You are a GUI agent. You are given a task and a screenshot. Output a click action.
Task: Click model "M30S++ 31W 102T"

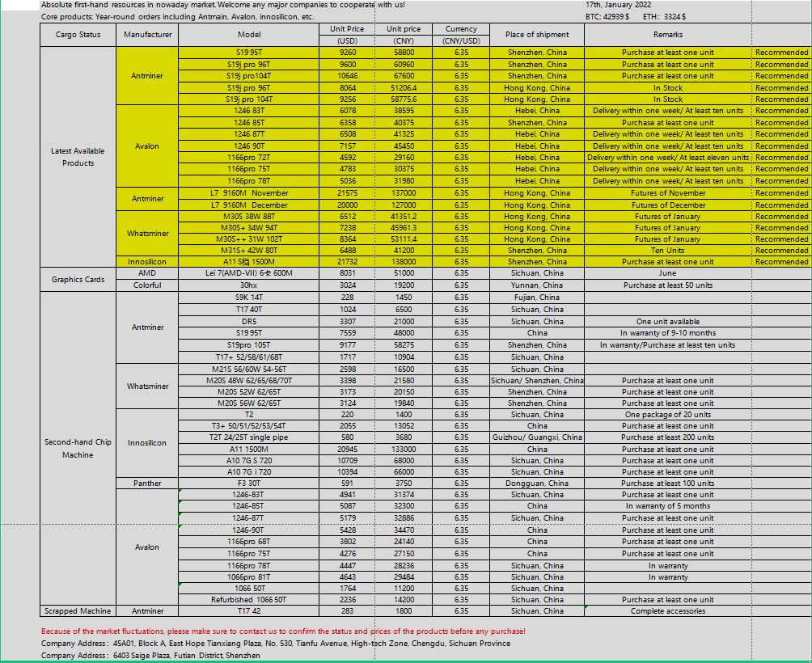(249, 239)
